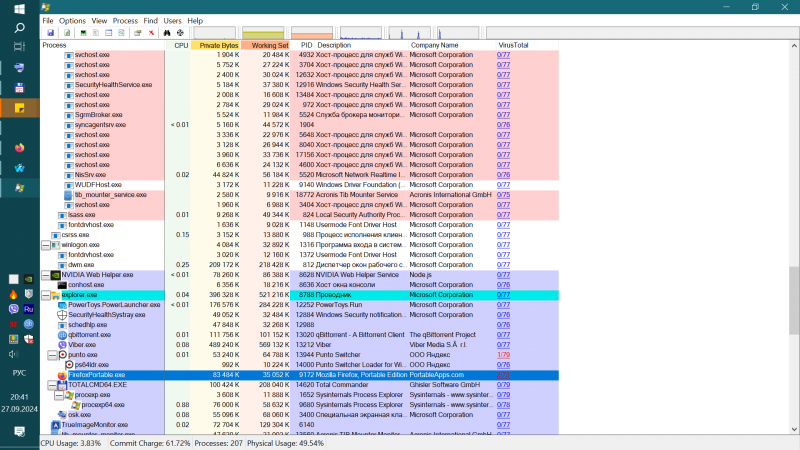Open Firefox from the taskbar

pos(19,148)
